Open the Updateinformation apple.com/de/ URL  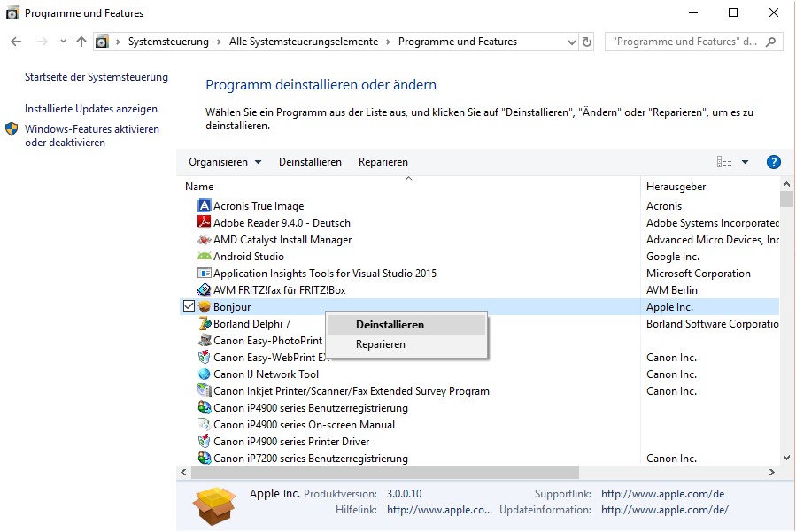[x=665, y=510]
